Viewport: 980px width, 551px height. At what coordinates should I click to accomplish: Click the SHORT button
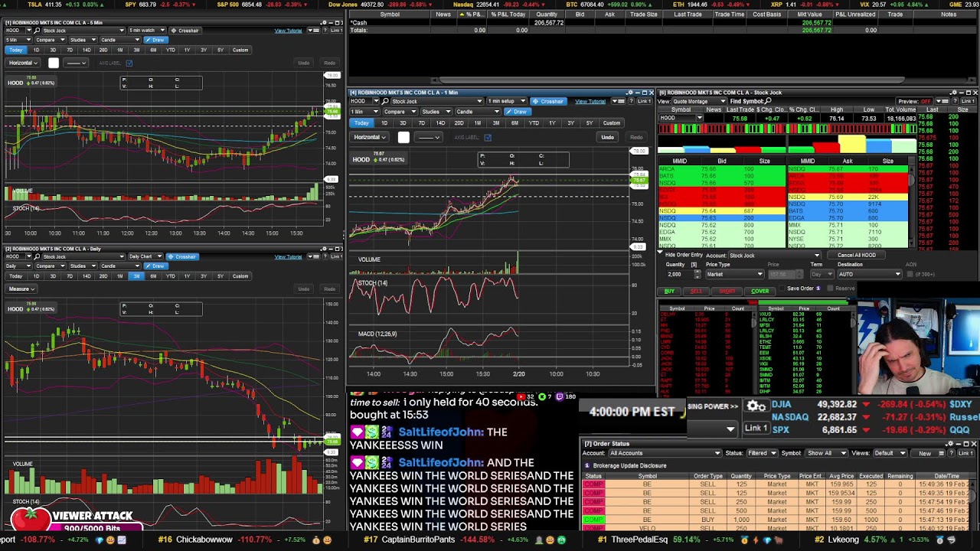coord(727,291)
